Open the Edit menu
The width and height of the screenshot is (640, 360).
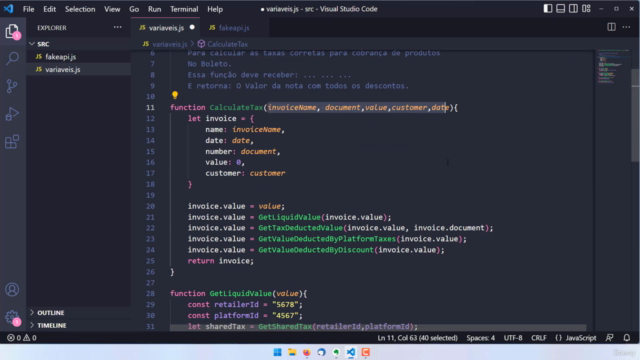pyautogui.click(x=49, y=9)
